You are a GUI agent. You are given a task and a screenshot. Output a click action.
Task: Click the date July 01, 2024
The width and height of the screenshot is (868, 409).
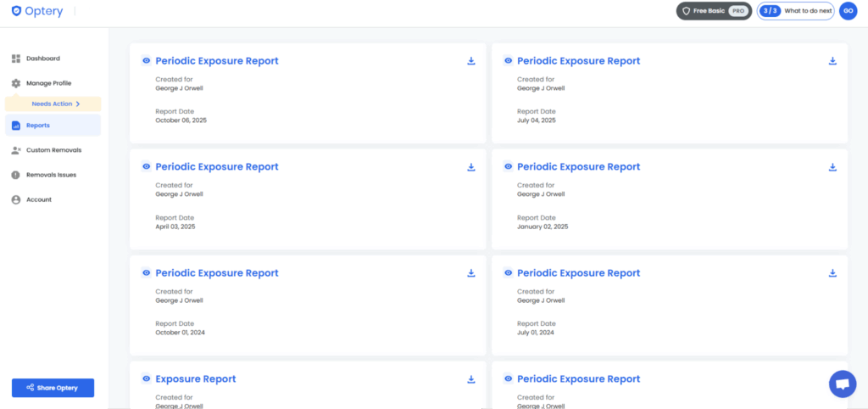[536, 333]
